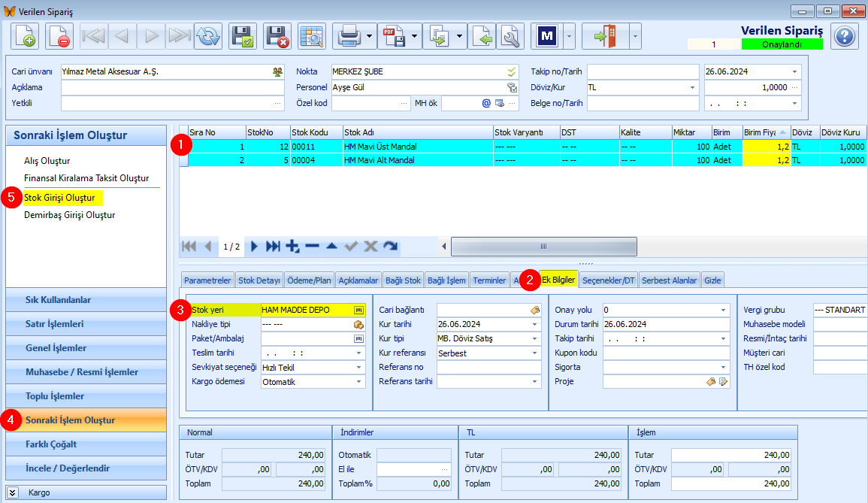
Task: Open the Stok yeri lookup icon
Action: coord(358,311)
